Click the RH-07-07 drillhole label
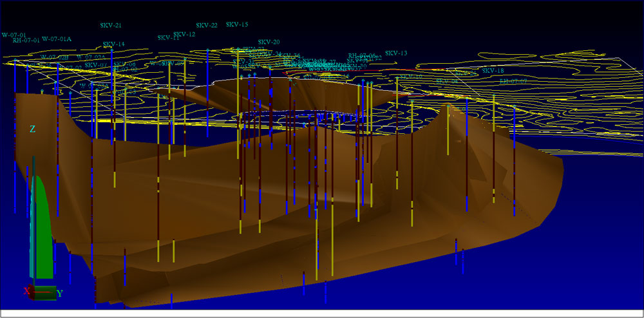 click(x=513, y=81)
